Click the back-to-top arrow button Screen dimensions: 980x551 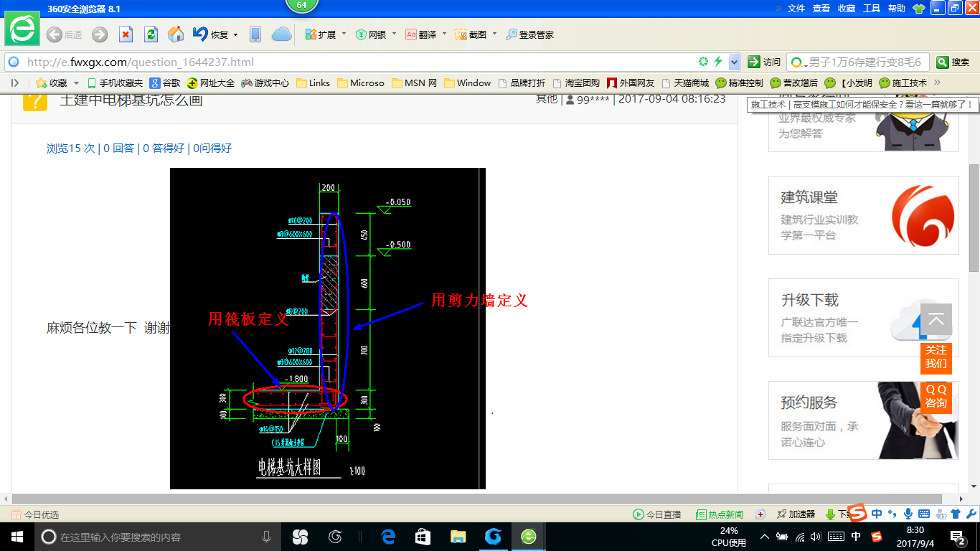(936, 320)
